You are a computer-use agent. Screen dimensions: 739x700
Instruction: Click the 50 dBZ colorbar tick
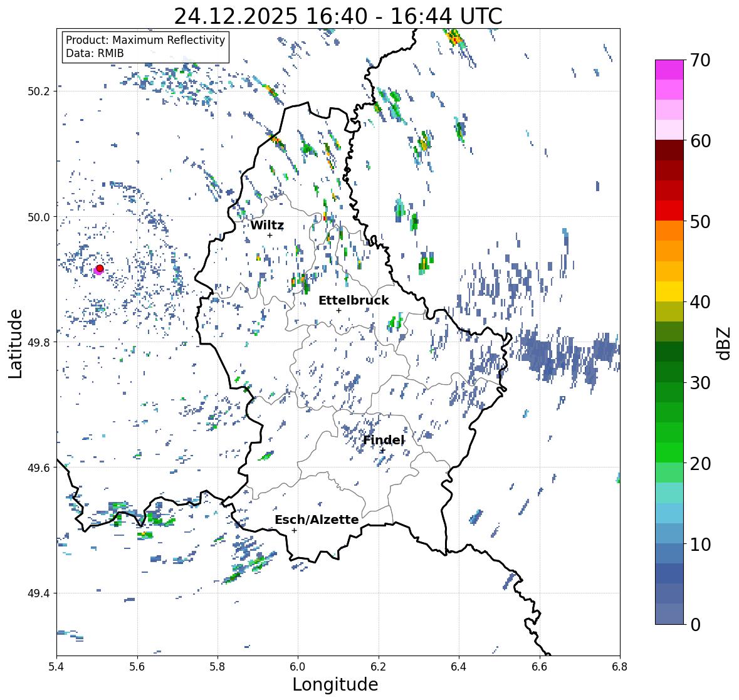click(x=700, y=221)
